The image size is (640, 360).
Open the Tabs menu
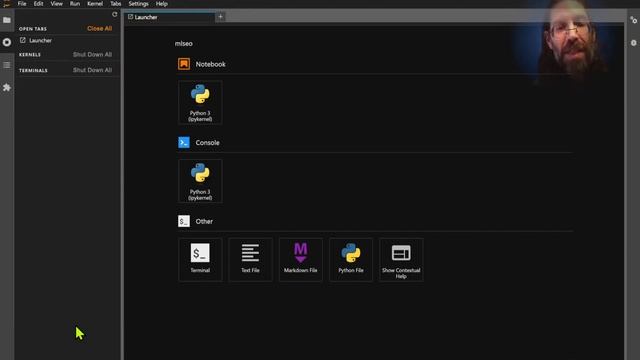(x=116, y=4)
